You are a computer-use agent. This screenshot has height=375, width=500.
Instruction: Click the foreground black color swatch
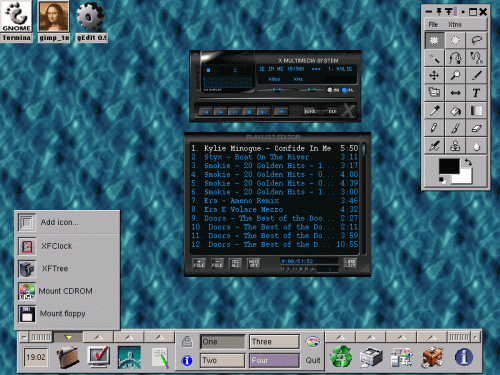point(449,166)
